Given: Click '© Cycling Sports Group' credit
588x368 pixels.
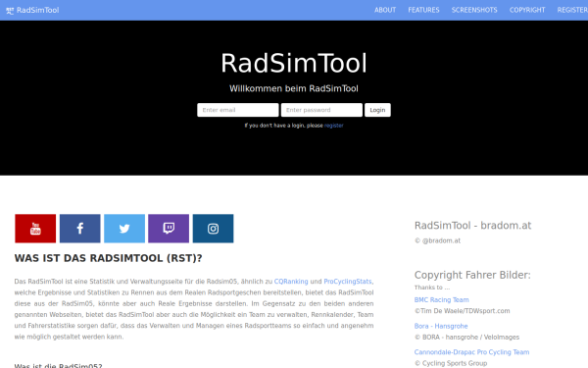Looking at the screenshot, I should point(451,363).
